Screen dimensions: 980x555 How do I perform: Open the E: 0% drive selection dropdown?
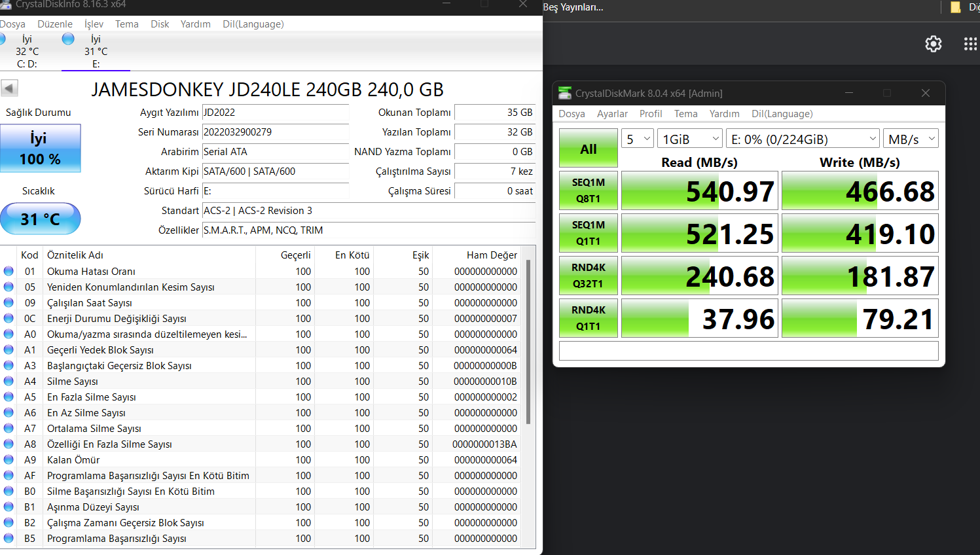[803, 139]
